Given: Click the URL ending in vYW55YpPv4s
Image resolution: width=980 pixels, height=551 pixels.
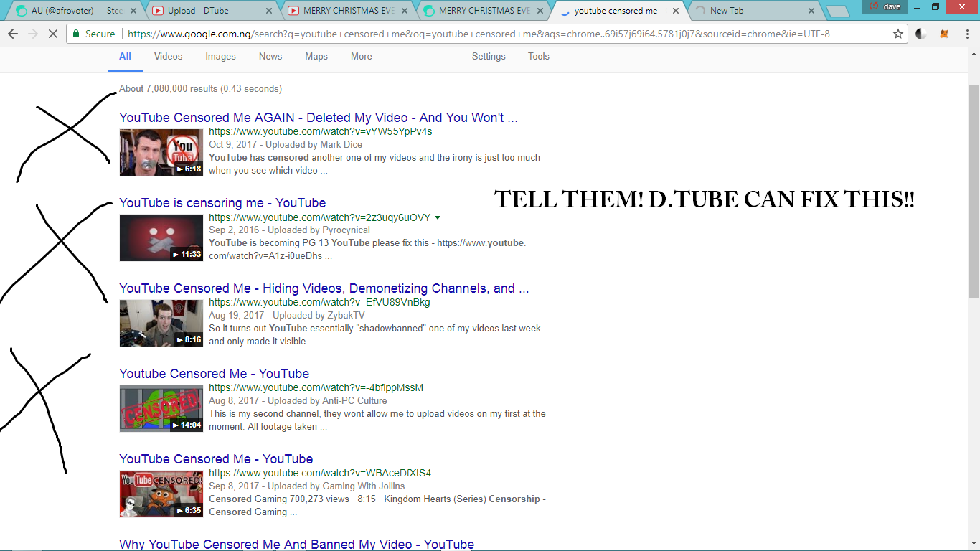Looking at the screenshot, I should [x=321, y=132].
